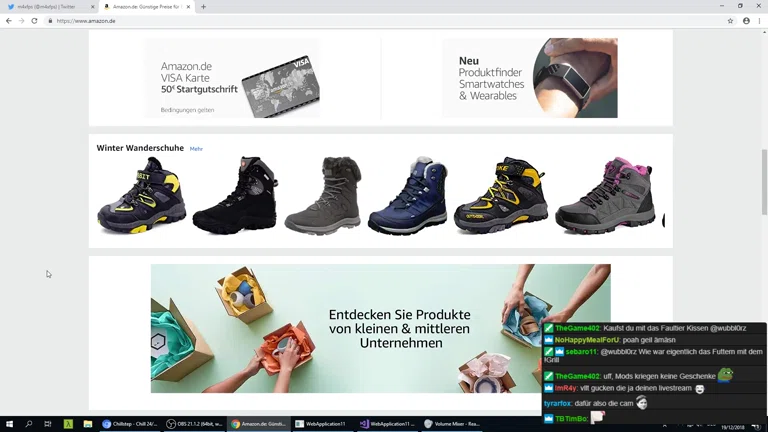Click the browser forward arrow

pos(22,21)
